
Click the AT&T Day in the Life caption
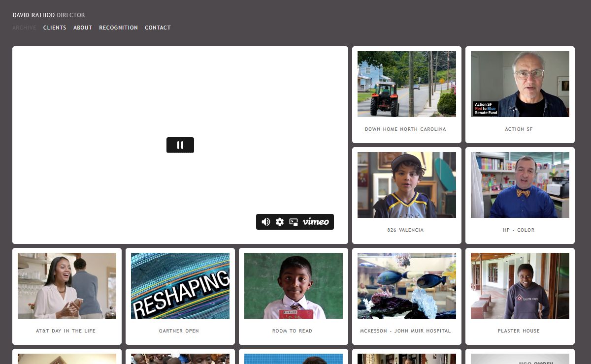[x=66, y=331]
